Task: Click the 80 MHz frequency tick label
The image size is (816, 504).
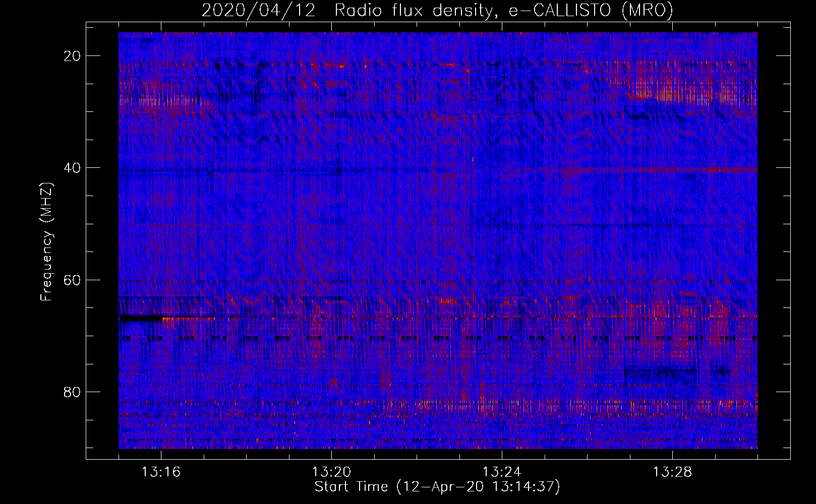Action: 73,392
